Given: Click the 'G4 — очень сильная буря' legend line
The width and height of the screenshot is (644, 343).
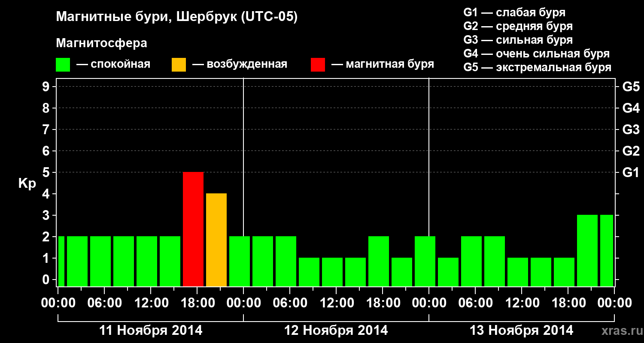Looking at the screenshot, I should point(537,54).
